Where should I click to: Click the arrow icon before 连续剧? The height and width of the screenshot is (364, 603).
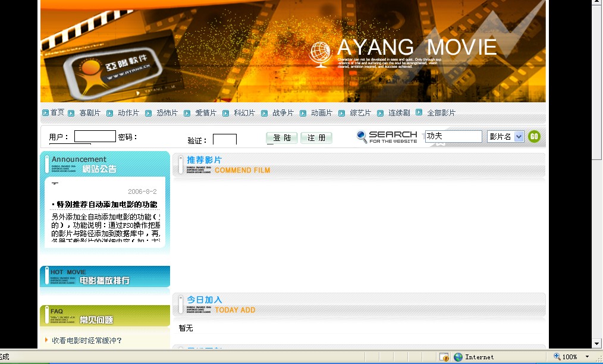click(381, 113)
